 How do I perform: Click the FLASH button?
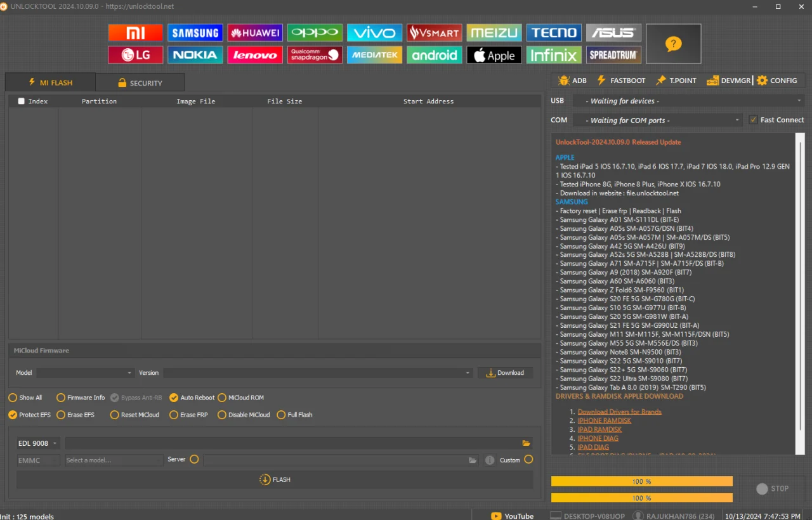[275, 479]
